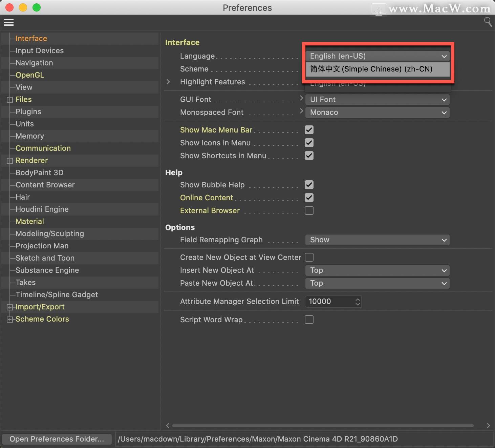Open Navigation preferences

tap(34, 63)
